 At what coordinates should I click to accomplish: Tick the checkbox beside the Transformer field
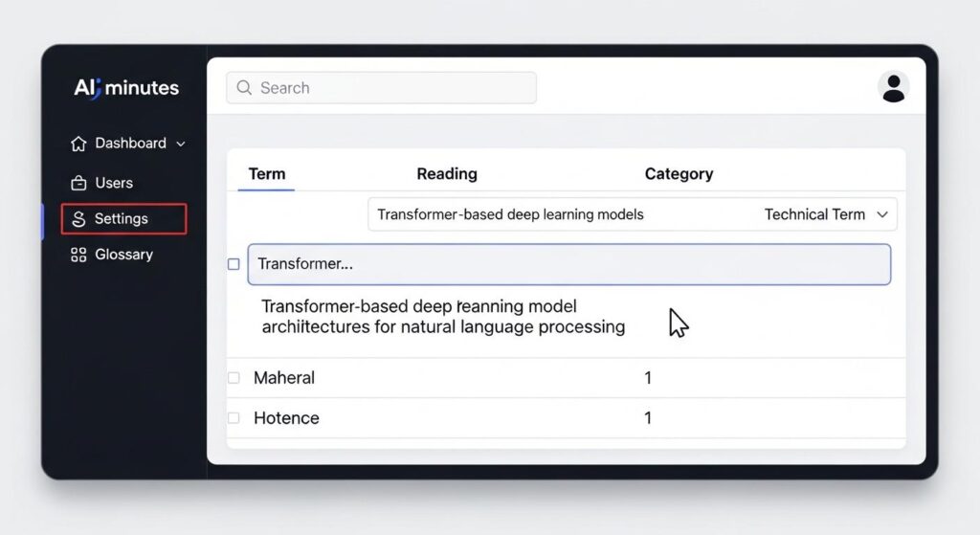234,264
